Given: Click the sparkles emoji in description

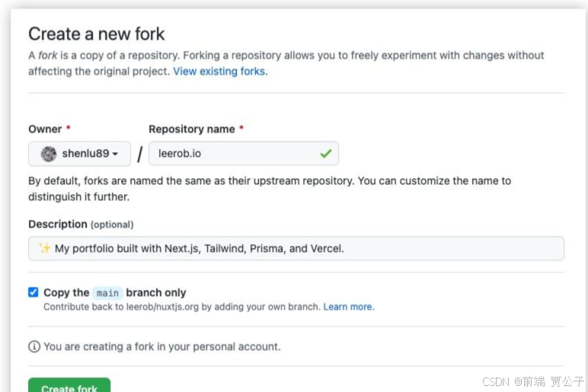Looking at the screenshot, I should coord(45,248).
